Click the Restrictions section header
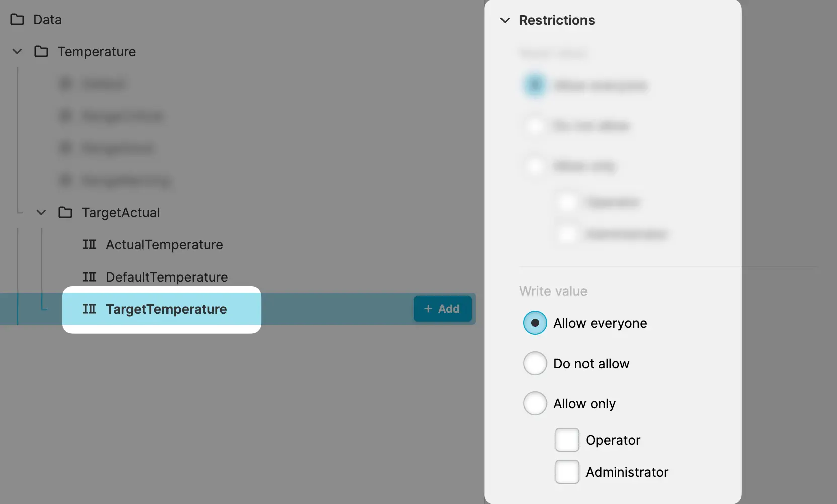Screen dimensions: 837x504 point(557,20)
